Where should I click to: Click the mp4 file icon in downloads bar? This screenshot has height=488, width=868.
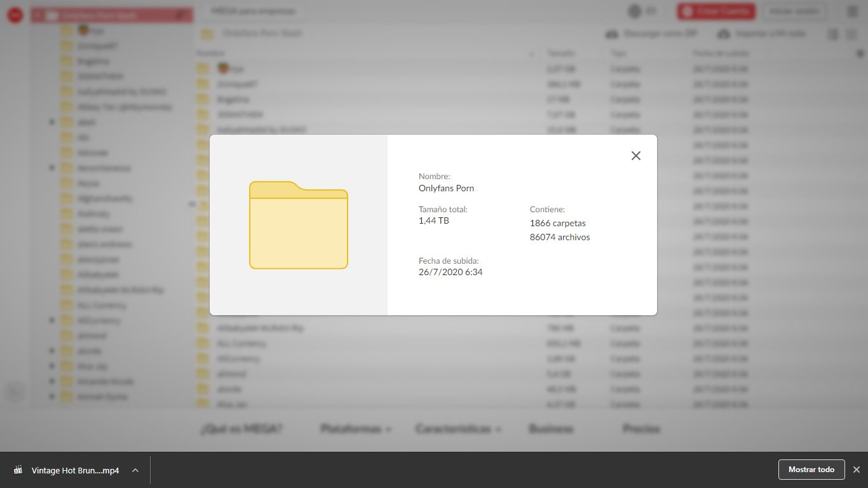click(x=18, y=470)
